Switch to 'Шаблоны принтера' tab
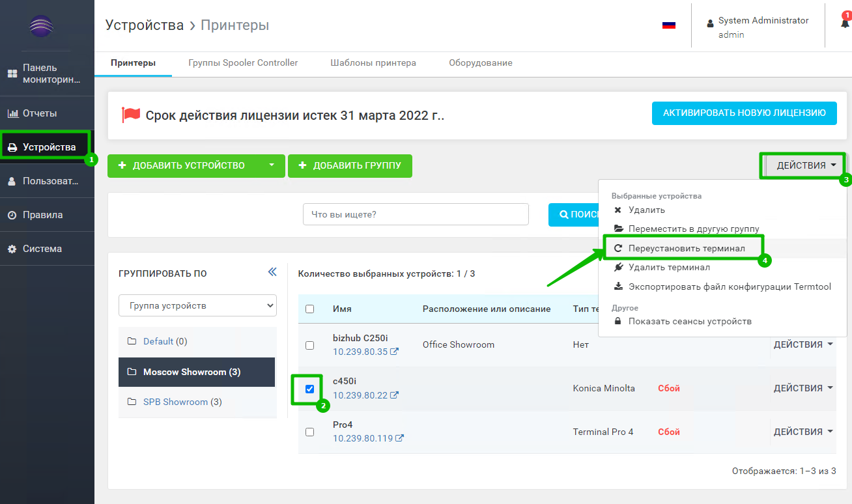 [x=373, y=63]
